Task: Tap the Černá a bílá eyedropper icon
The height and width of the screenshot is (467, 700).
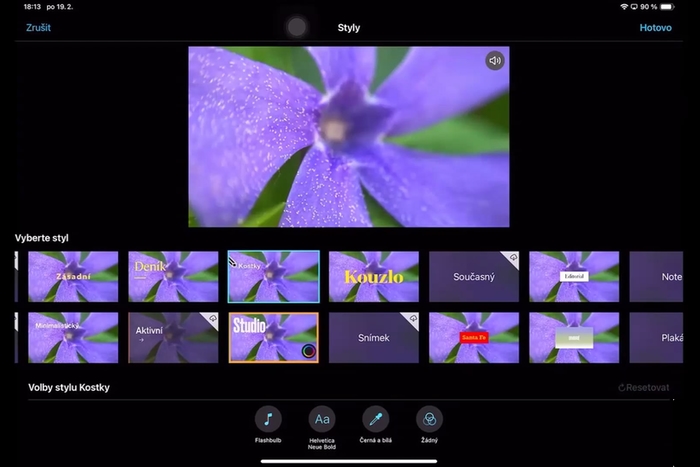Action: coord(376,419)
